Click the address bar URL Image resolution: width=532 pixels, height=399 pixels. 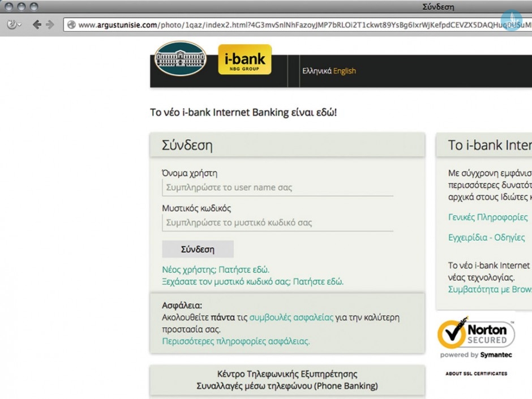point(304,25)
